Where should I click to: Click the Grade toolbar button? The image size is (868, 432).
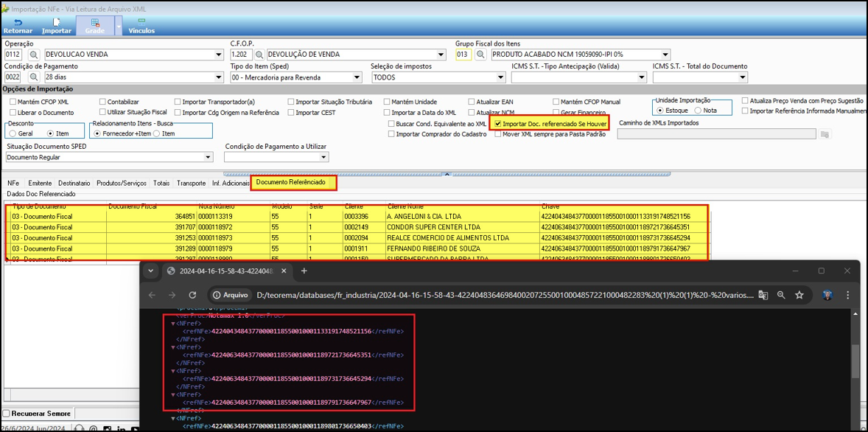tap(95, 27)
